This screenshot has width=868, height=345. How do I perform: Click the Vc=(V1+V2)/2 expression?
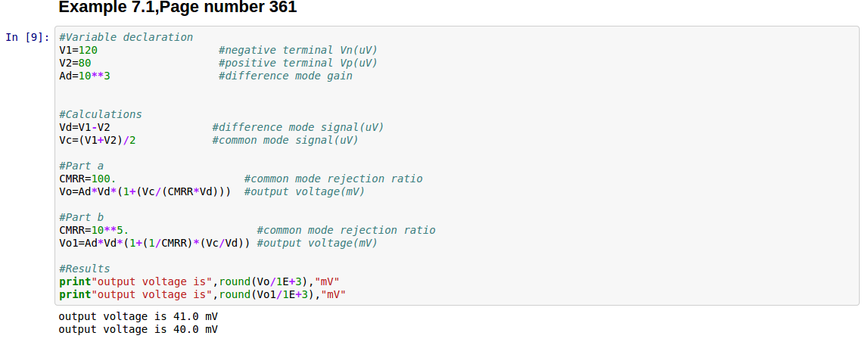pyautogui.click(x=98, y=140)
